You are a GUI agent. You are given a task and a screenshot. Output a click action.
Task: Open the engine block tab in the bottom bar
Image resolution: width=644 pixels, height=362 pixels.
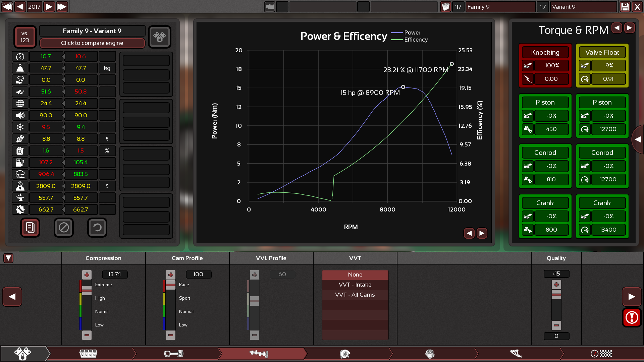[x=88, y=354]
